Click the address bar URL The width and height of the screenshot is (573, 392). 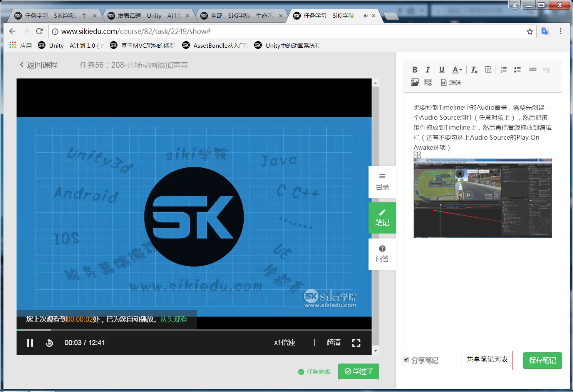tap(136, 31)
